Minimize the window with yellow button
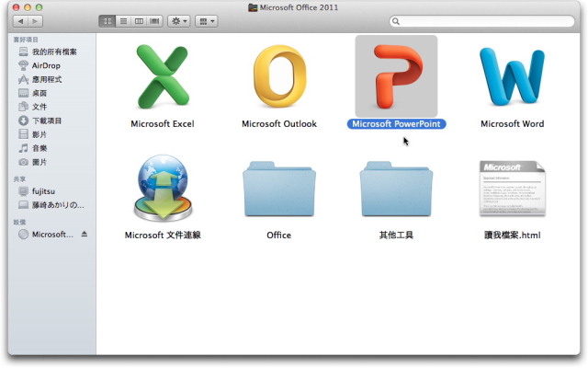 (28, 7)
